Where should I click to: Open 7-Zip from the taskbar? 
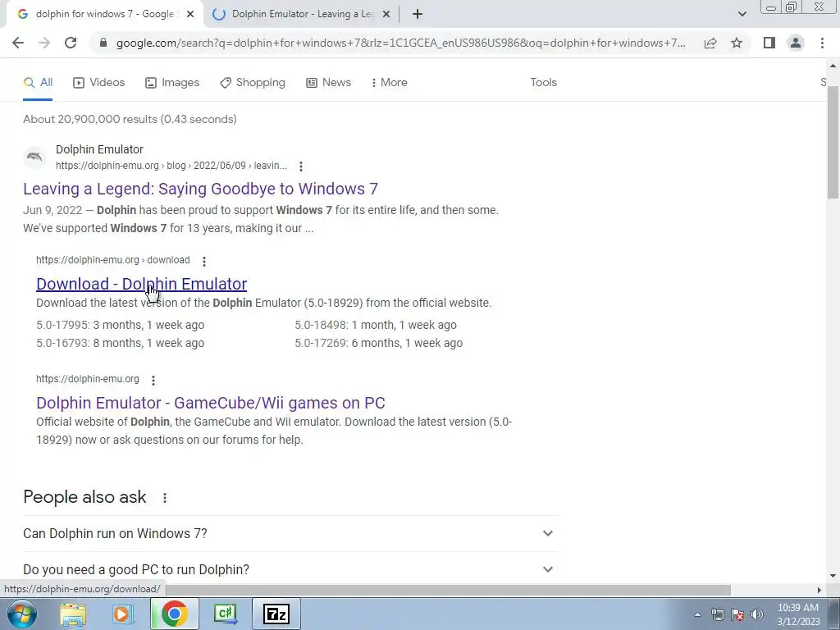(x=276, y=614)
